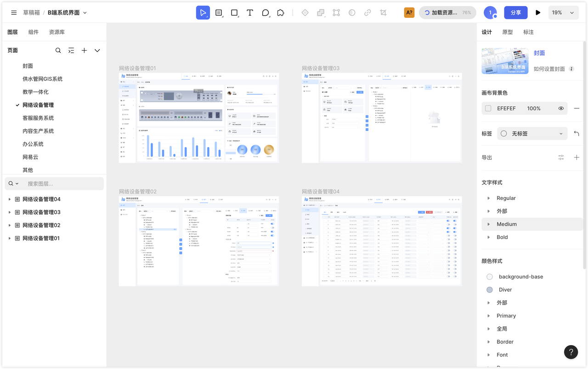The height and width of the screenshot is (369, 588).
Task: Click the mask half-circle icon
Action: point(352,13)
